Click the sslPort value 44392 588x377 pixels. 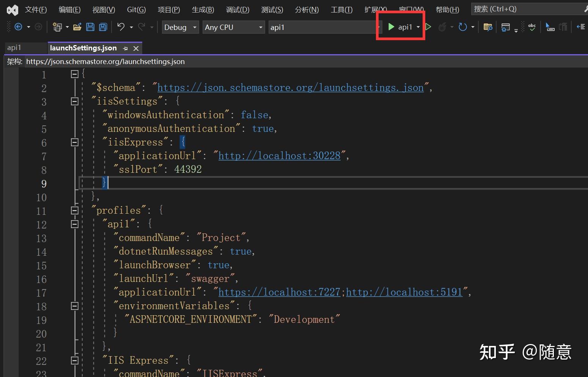tap(188, 169)
